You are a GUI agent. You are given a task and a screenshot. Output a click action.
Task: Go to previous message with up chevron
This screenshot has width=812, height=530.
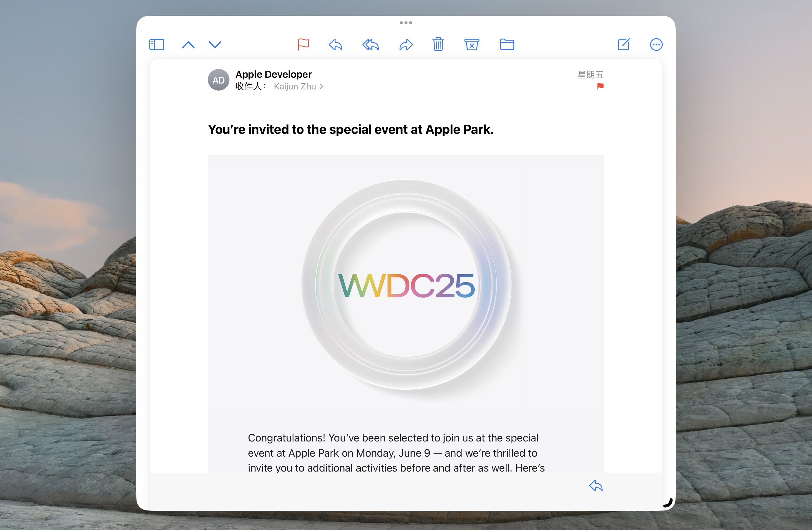(x=188, y=45)
